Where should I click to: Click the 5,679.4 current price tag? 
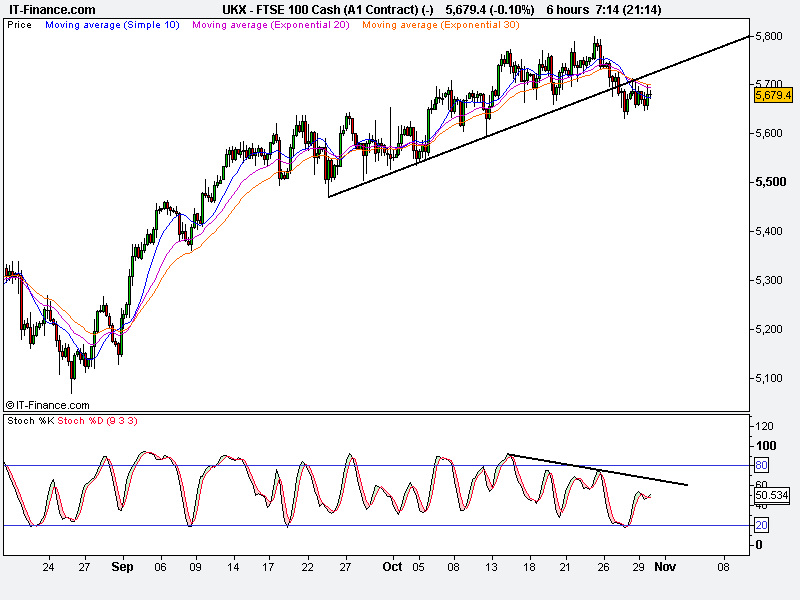(x=773, y=95)
